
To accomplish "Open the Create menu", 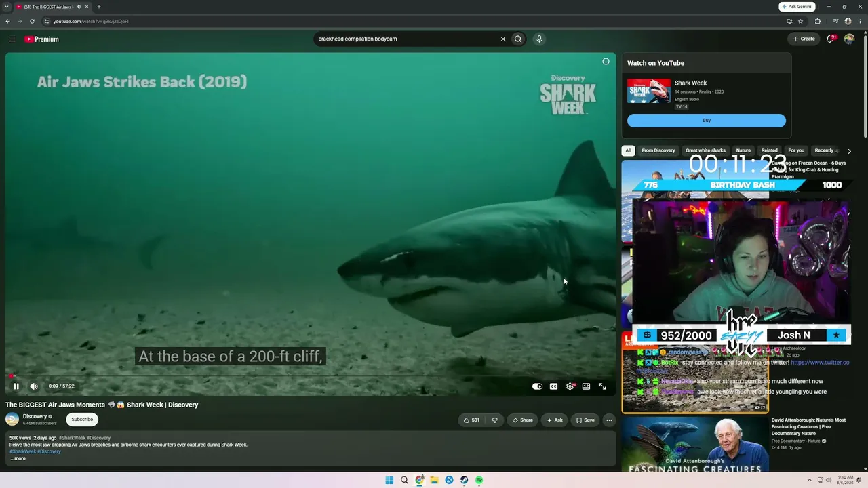I will point(804,39).
